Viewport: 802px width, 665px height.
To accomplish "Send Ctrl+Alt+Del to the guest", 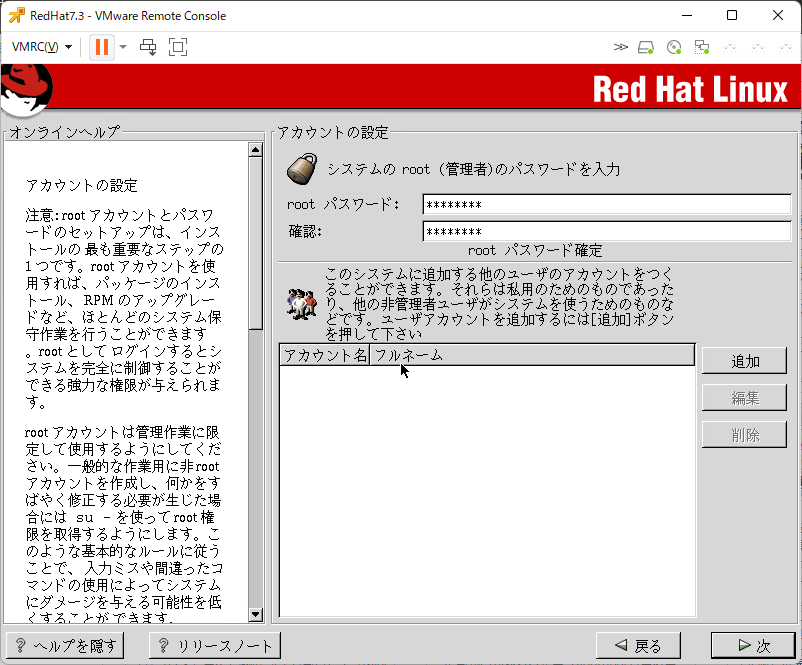I will coord(148,47).
